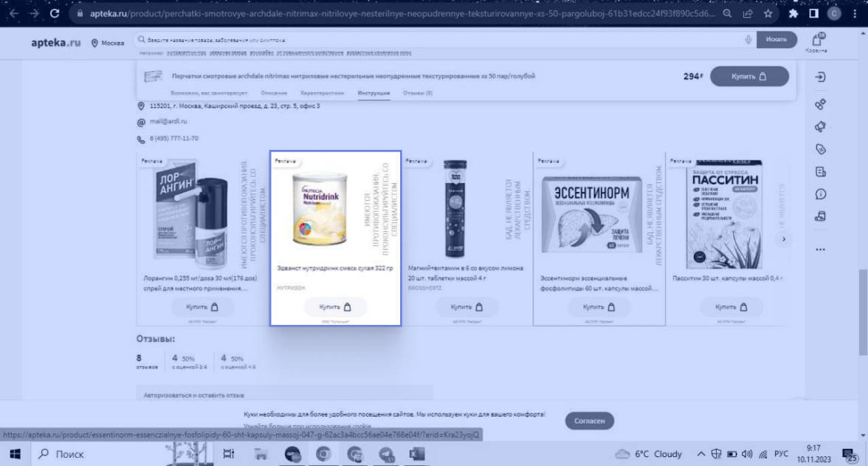Open clock showing 9:17 10.11.2023
The image size is (868, 466).
813,453
